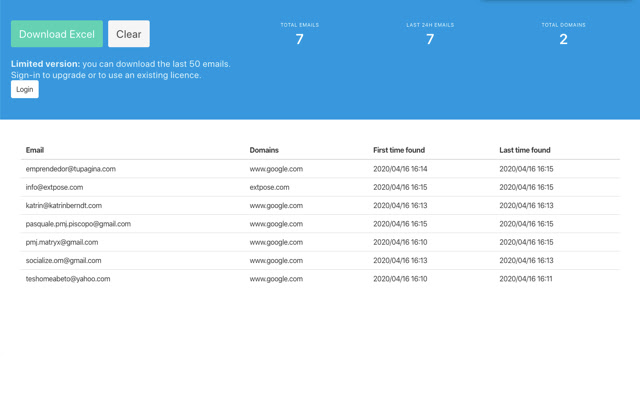Select the emprendedor@tupagina.com email row
This screenshot has height=400, width=640.
[x=71, y=169]
